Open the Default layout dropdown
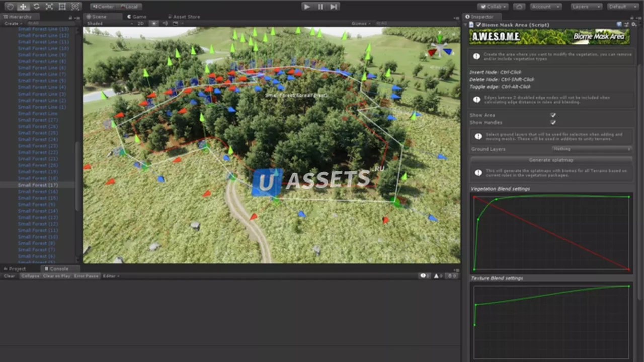Screen dimensions: 644x362 pyautogui.click(x=624, y=7)
